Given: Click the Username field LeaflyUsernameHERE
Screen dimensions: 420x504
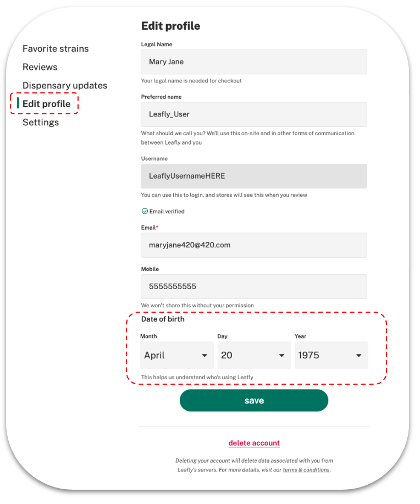Looking at the screenshot, I should coord(254,176).
